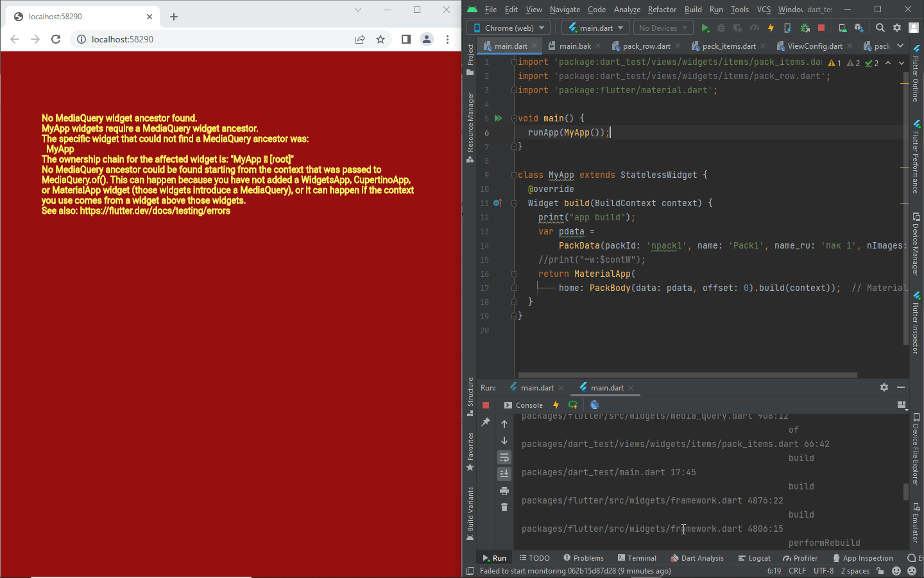Open the Refactor menu
Screen dimensions: 924x578
(x=662, y=10)
